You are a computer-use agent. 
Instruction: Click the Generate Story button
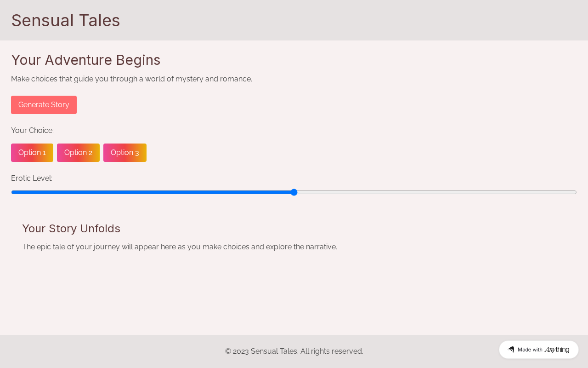tap(44, 105)
